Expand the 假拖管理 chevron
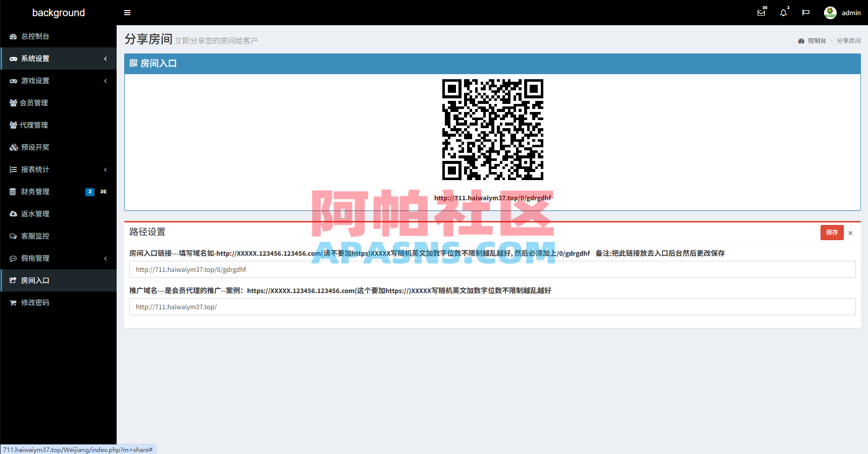Image resolution: width=868 pixels, height=454 pixels. (106, 258)
